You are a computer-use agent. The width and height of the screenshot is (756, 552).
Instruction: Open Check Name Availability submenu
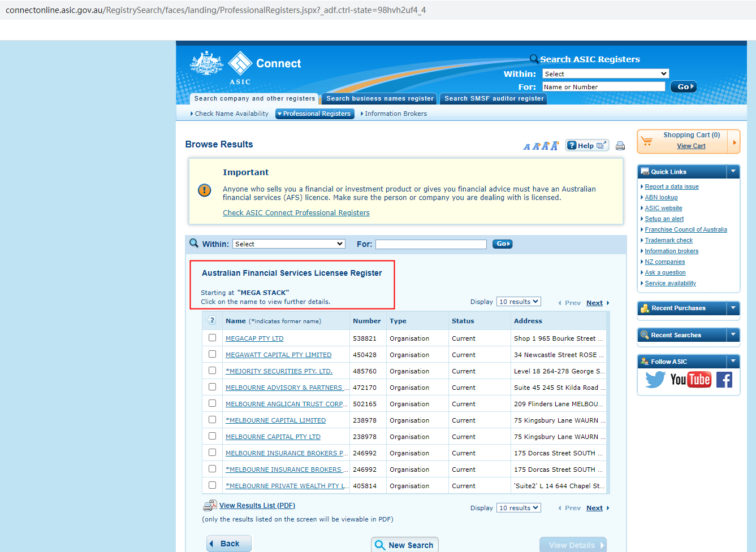click(230, 114)
